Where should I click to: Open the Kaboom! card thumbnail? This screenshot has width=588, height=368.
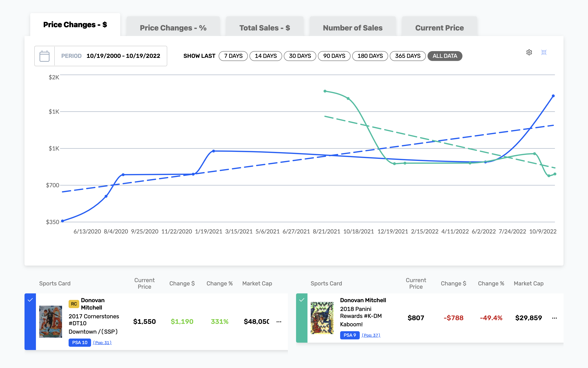click(x=322, y=318)
